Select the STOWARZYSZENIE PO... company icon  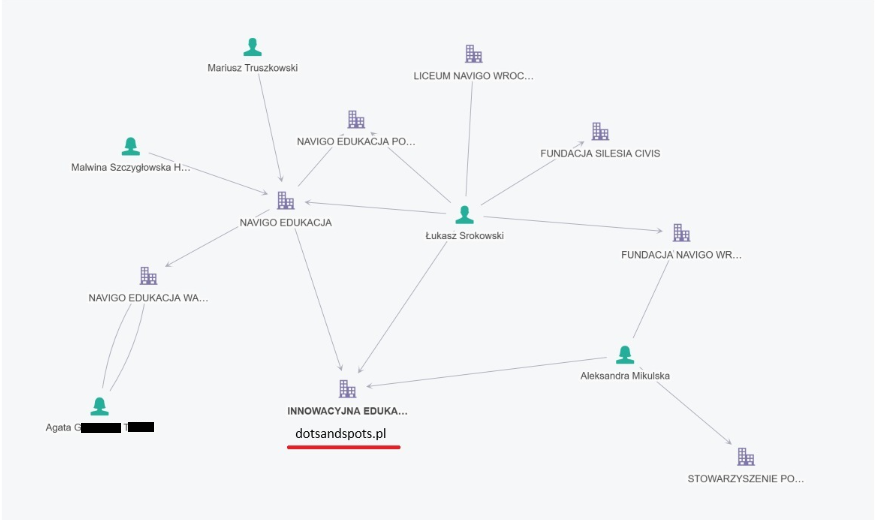[746, 457]
